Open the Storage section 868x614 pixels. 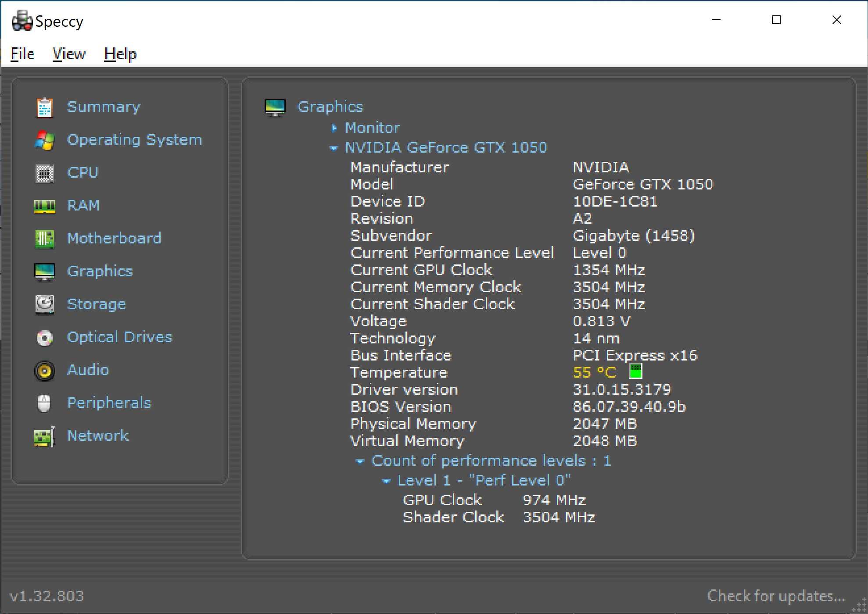97,304
